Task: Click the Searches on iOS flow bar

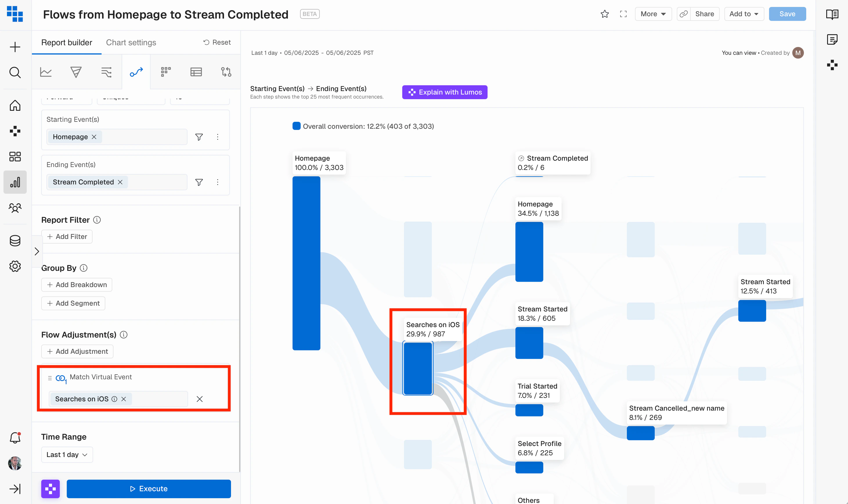Action: [x=417, y=369]
